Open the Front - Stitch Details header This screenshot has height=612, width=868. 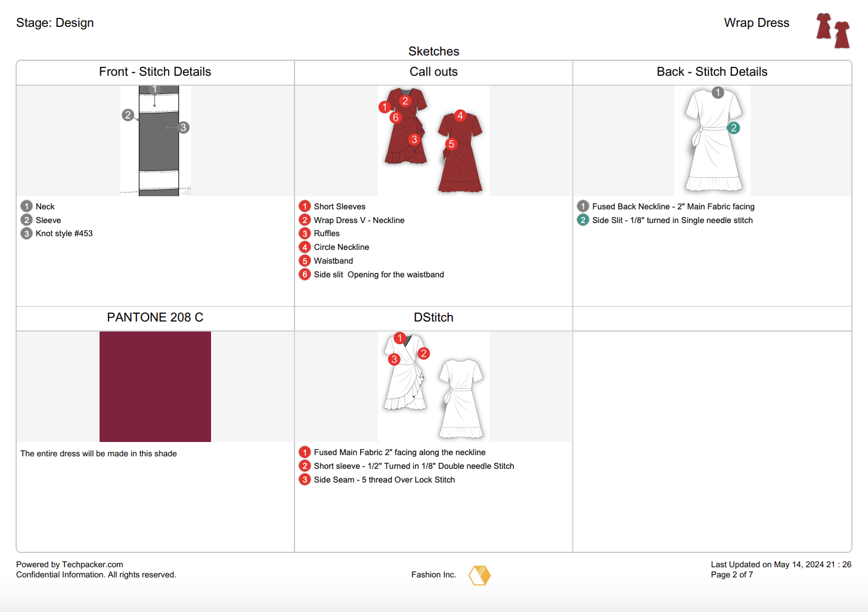click(155, 72)
